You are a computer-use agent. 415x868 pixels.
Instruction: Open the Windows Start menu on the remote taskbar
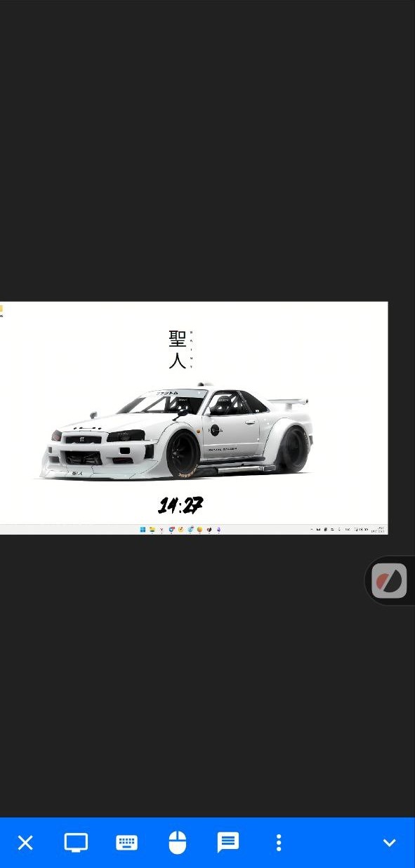[x=143, y=530]
